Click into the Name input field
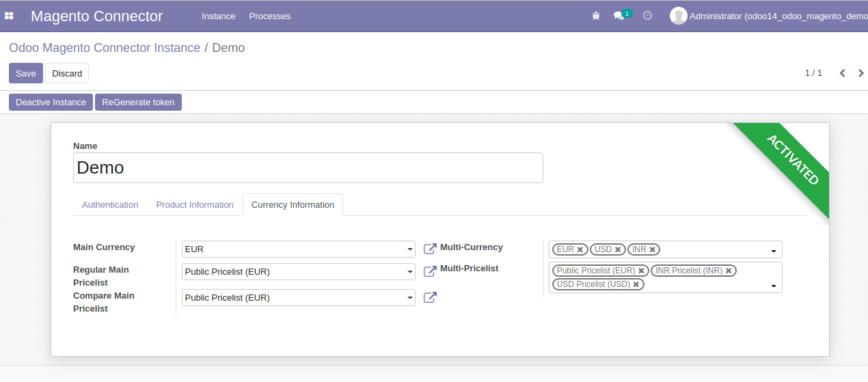 click(308, 167)
